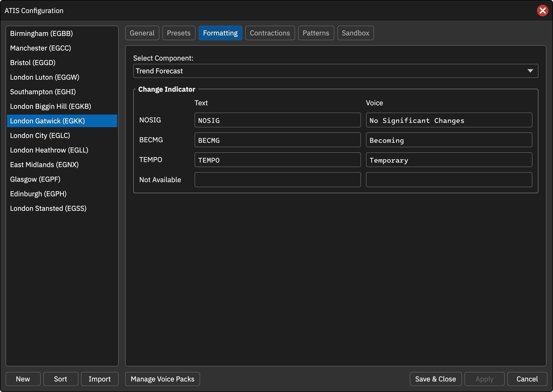Image resolution: width=553 pixels, height=392 pixels.
Task: Open the Presets tab
Action: pos(179,33)
